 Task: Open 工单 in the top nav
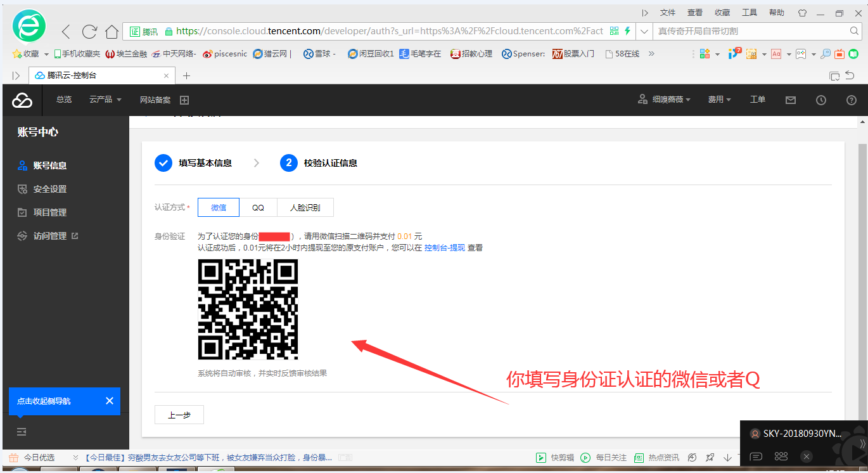coord(758,100)
